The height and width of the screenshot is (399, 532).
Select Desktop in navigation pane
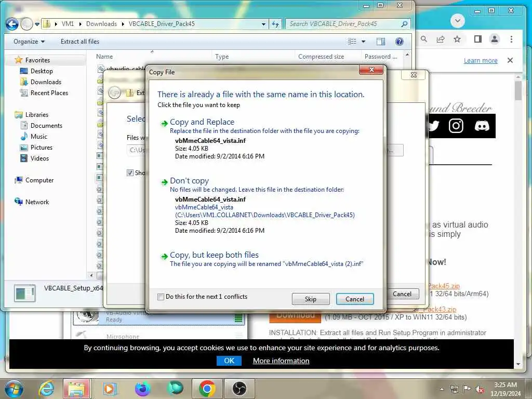click(42, 71)
